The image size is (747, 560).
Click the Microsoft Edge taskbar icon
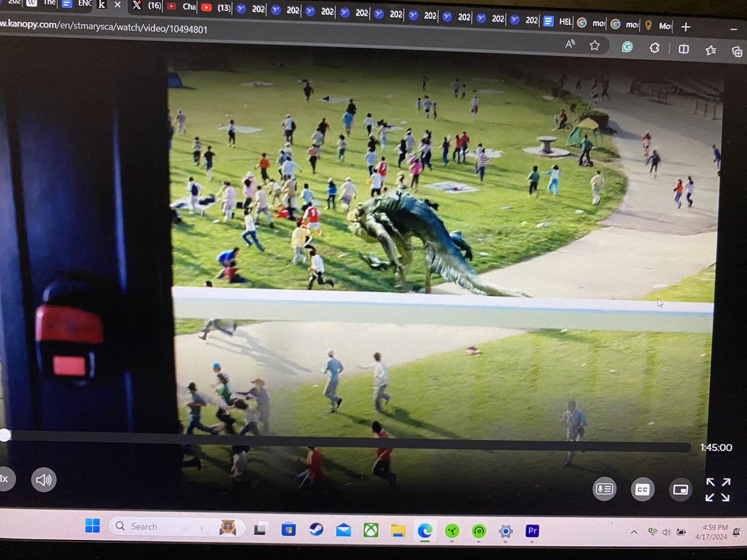pyautogui.click(x=425, y=531)
